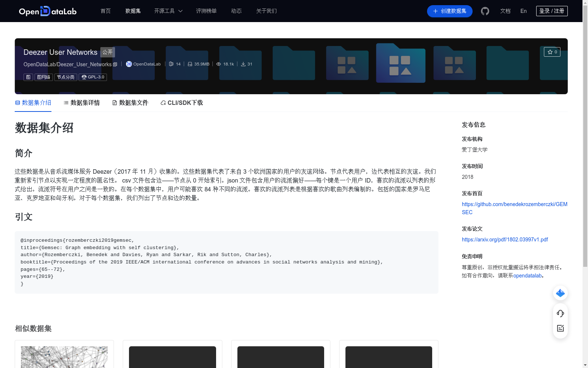Click scrollbar down arrow
This screenshot has height=368, width=588.
coord(585,365)
